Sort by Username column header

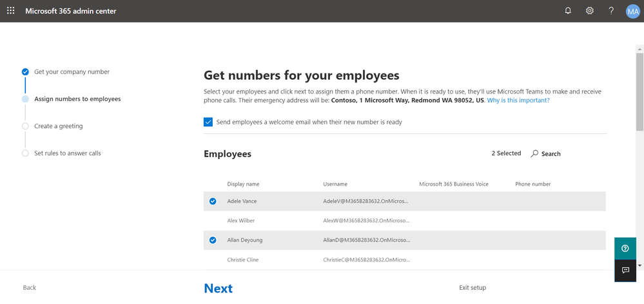[x=335, y=184]
